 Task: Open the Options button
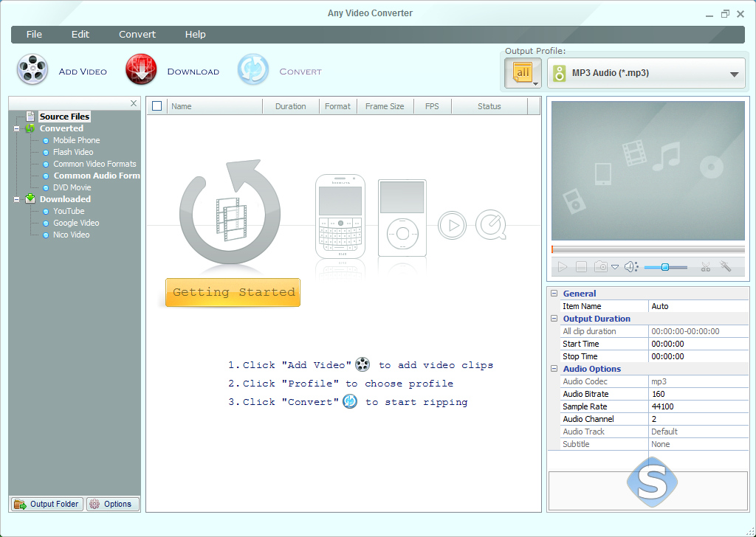coord(113,504)
